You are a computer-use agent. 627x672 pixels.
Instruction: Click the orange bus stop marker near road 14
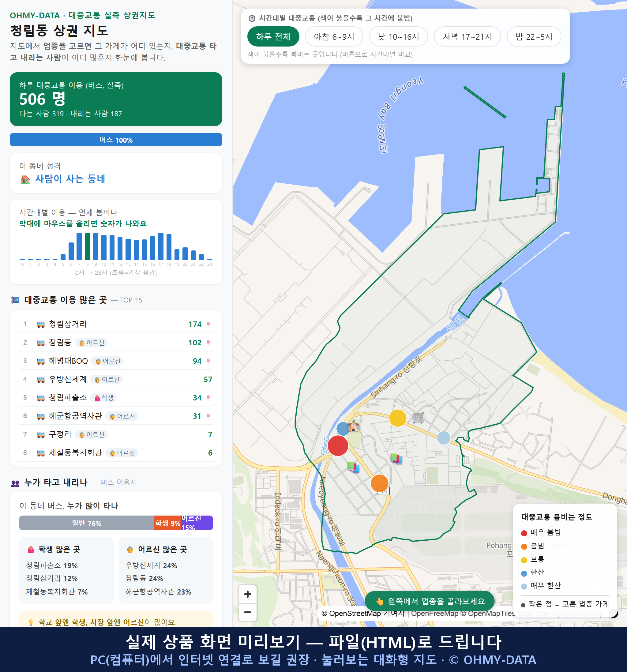[380, 483]
